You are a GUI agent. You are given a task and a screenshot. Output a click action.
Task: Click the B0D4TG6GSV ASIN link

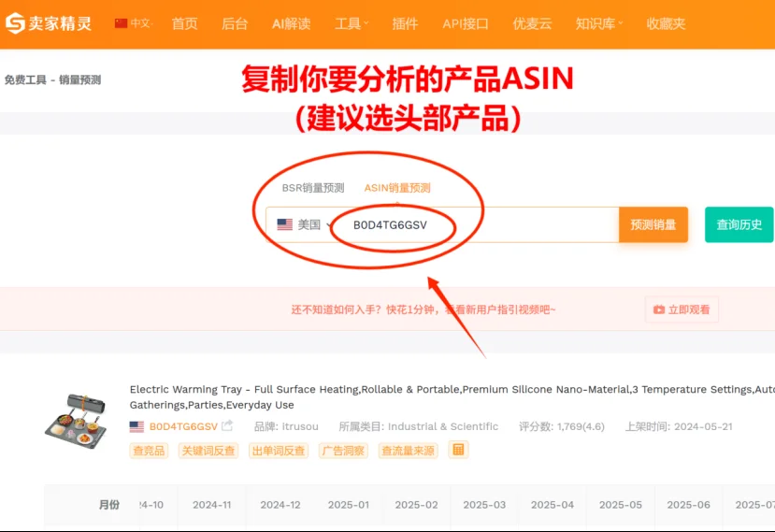pyautogui.click(x=183, y=426)
